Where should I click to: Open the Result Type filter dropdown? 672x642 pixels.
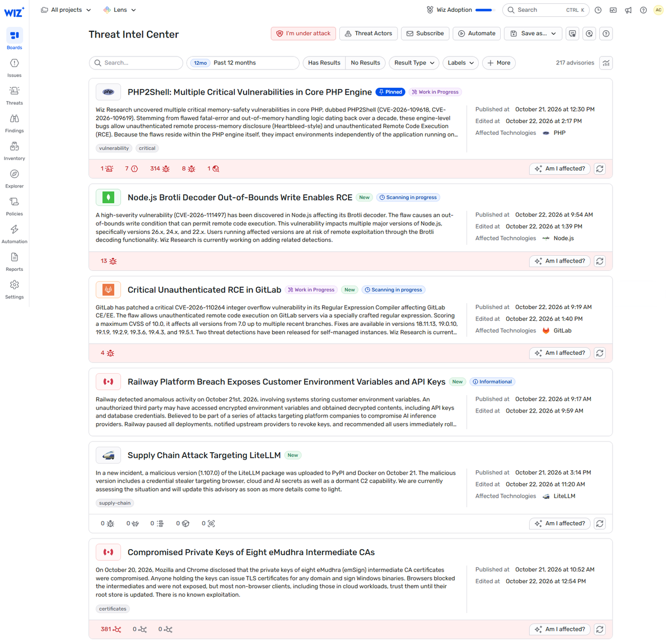click(414, 63)
